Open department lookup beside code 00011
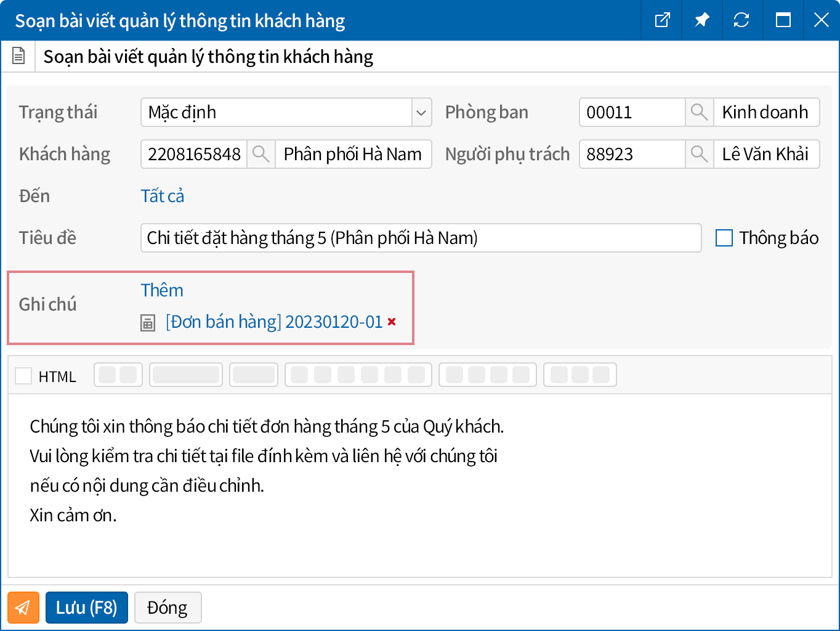This screenshot has width=840, height=631. point(699,112)
